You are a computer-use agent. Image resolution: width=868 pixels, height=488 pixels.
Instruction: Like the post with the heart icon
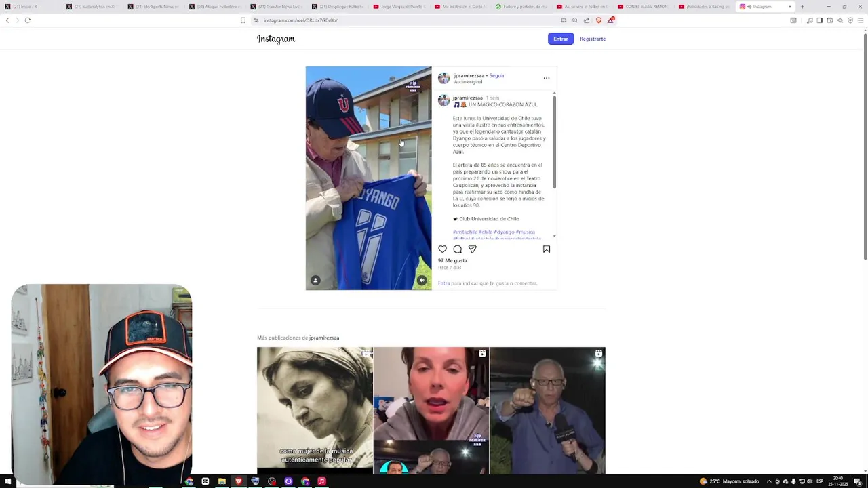click(x=443, y=249)
